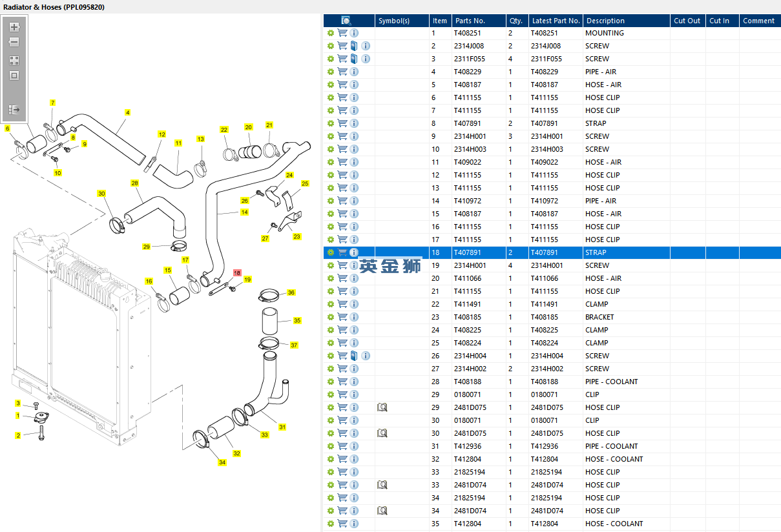Image resolution: width=781 pixels, height=532 pixels.
Task: Click the Comment column header
Action: coord(760,21)
